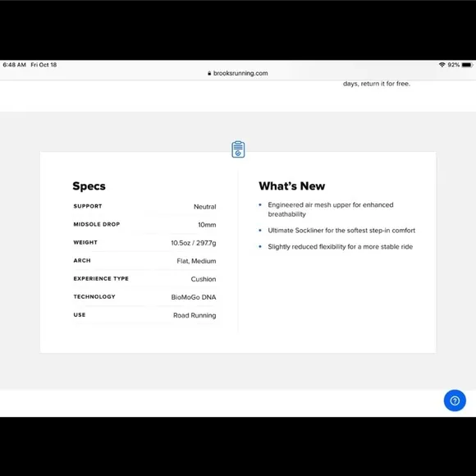This screenshot has width=476, height=476.
Task: Tap the Wi-Fi status icon
Action: click(x=442, y=65)
